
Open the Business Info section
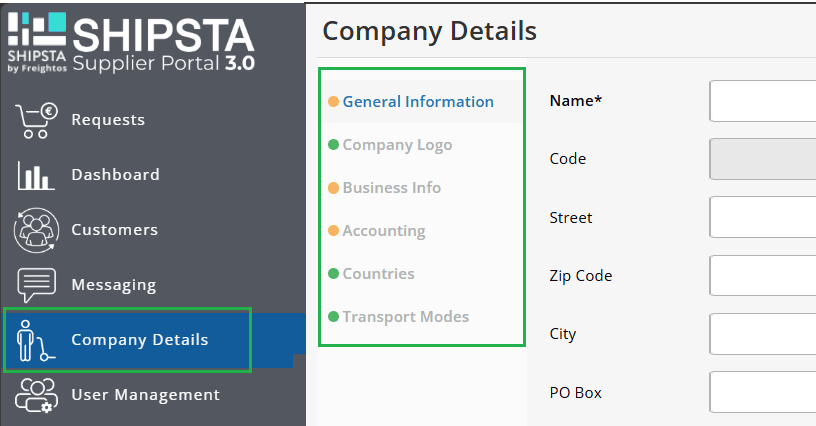point(391,187)
